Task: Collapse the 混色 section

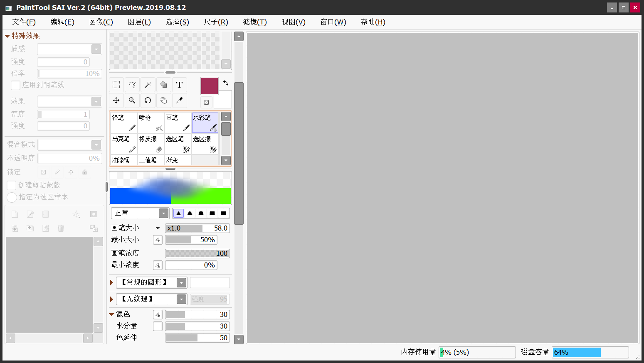Action: click(112, 314)
